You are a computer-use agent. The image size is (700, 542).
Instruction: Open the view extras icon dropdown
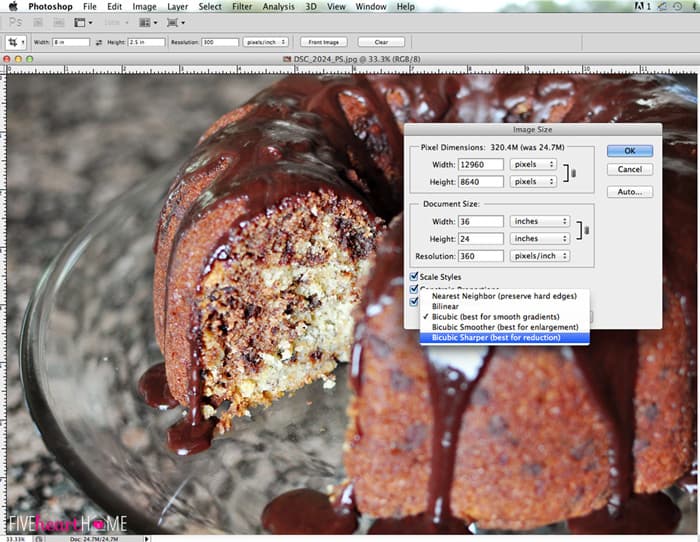83,23
